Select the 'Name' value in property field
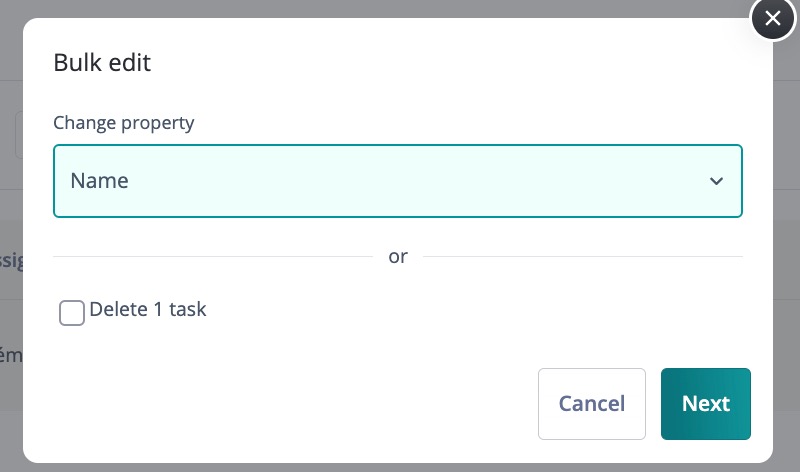The image size is (800, 472). coord(99,181)
